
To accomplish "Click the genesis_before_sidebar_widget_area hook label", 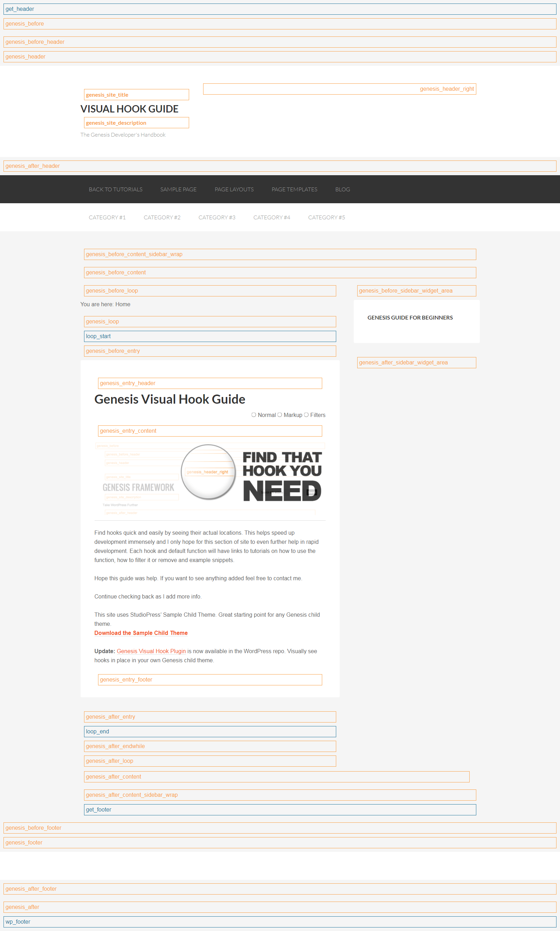I will (x=417, y=291).
